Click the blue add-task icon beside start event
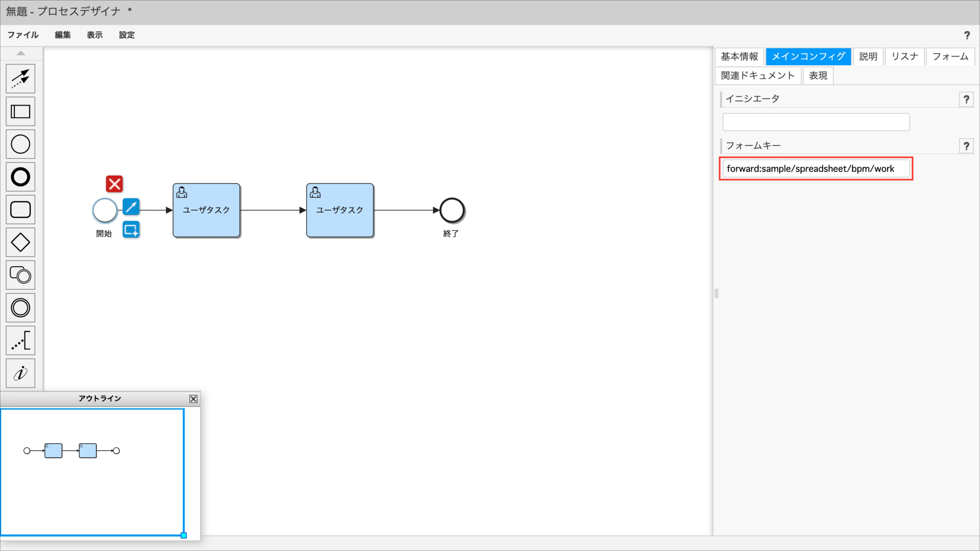The image size is (980, 551). pos(131,229)
